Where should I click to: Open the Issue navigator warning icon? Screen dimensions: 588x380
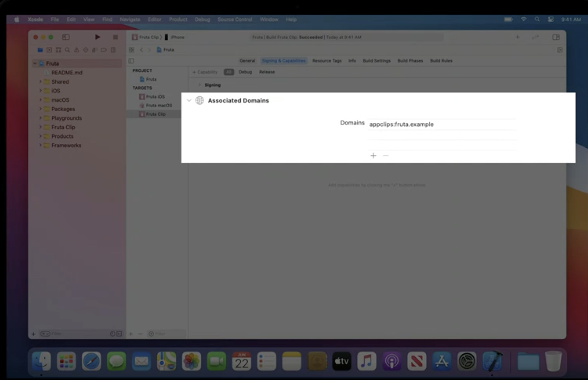point(76,50)
